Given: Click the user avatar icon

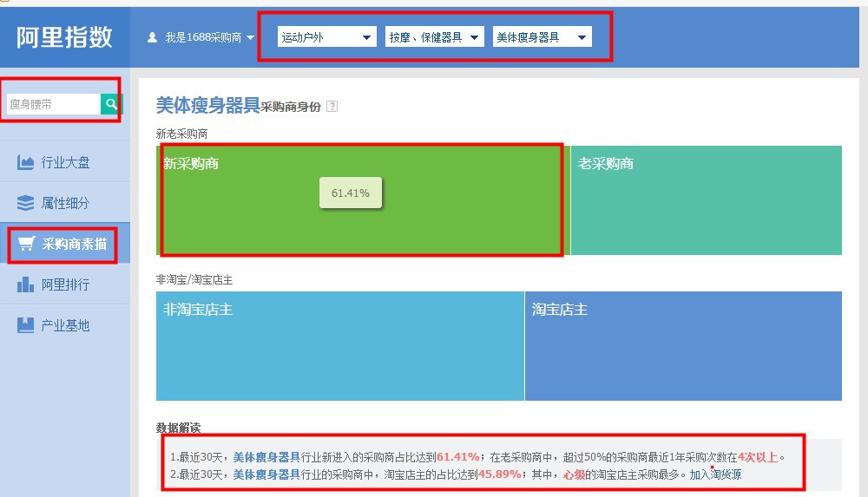Looking at the screenshot, I should click(x=152, y=37).
